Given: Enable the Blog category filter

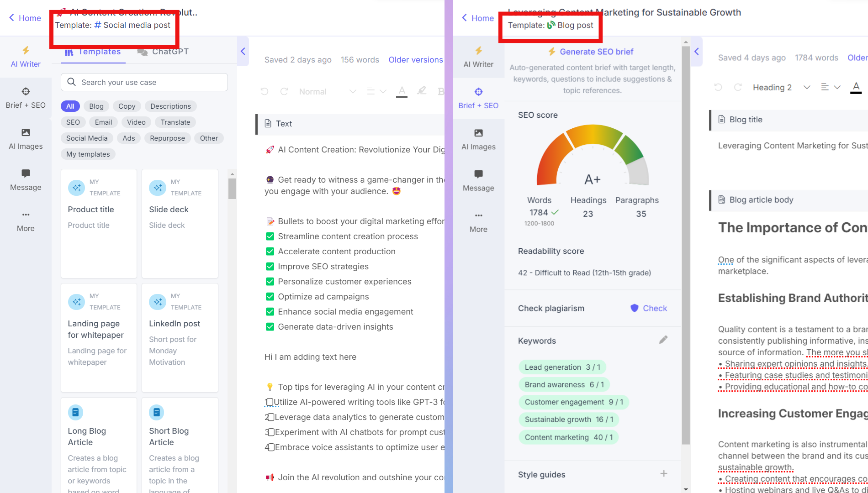Looking at the screenshot, I should pyautogui.click(x=96, y=106).
